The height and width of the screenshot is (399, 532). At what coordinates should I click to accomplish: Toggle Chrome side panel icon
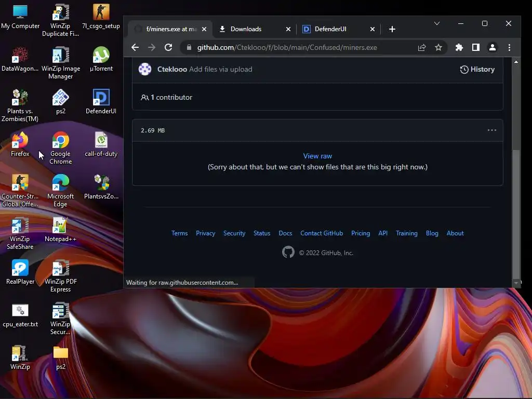(476, 47)
